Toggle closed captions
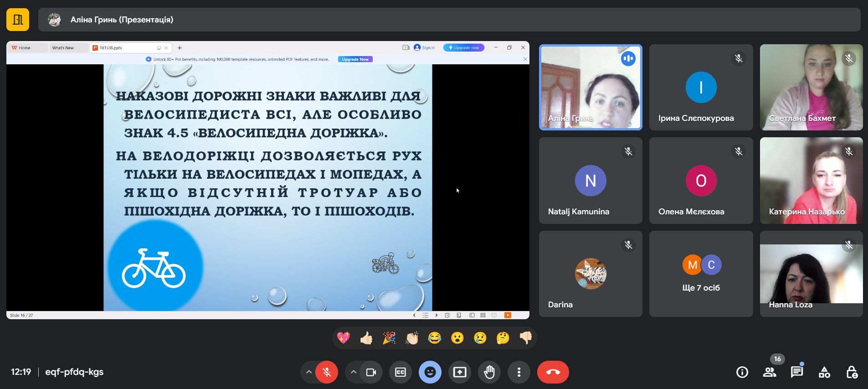Image resolution: width=868 pixels, height=389 pixels. 400,372
